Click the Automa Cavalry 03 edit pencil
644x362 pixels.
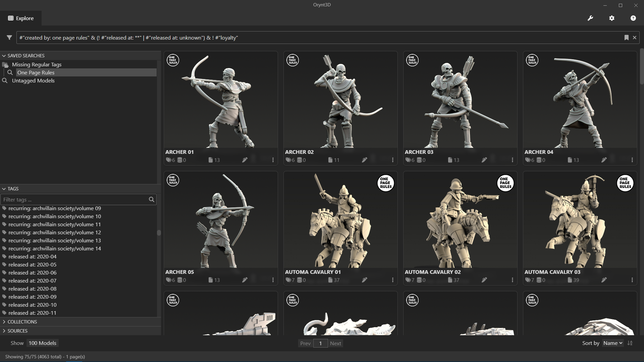coord(604,280)
